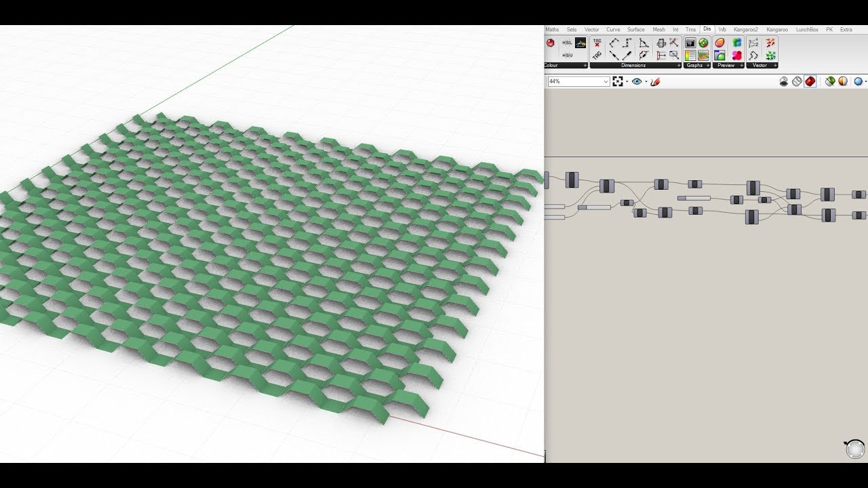Image resolution: width=868 pixels, height=488 pixels.
Task: Open the LunchBox tab
Action: point(807,30)
